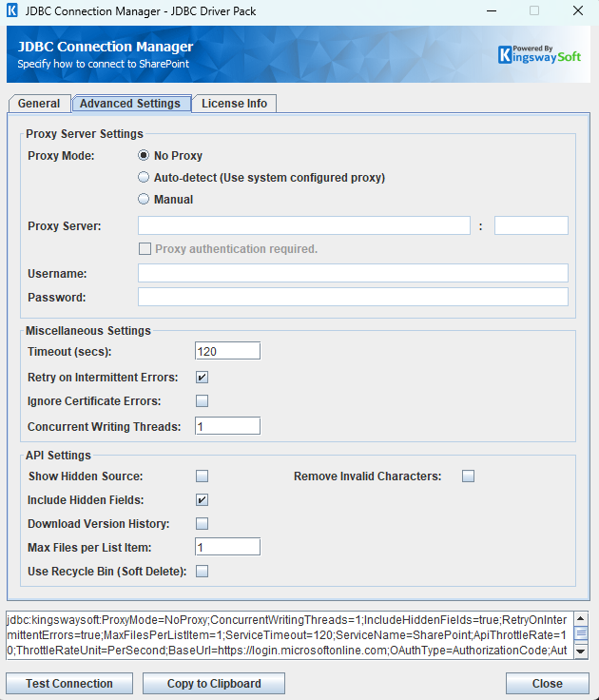Click the proxy port field
This screenshot has width=599, height=700.
[x=531, y=225]
